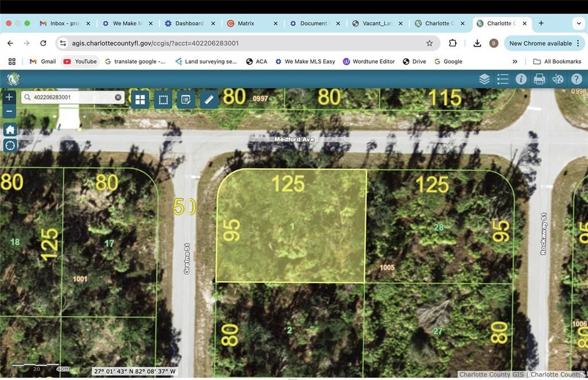Open the Print map tool
Viewport: 588px width, 380px height.
539,79
